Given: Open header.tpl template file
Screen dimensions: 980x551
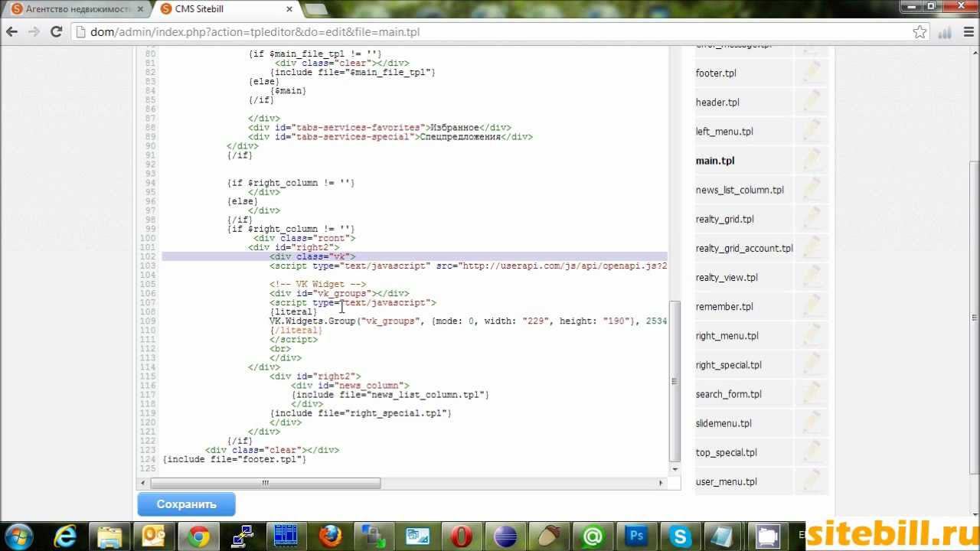Looking at the screenshot, I should coord(717,103).
